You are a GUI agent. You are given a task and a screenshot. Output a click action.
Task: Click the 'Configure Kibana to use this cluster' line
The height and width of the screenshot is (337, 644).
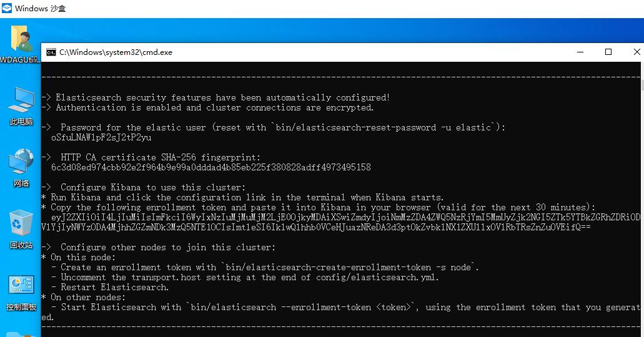[153, 187]
